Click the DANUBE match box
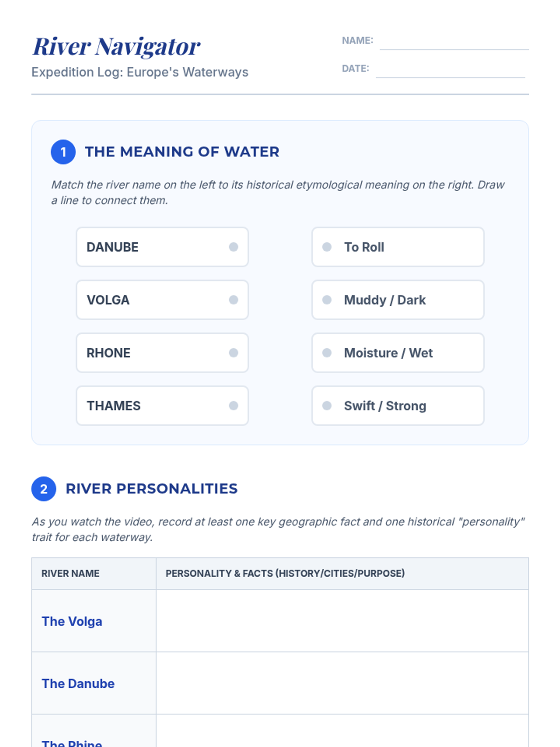This screenshot has height=747, width=560. pyautogui.click(x=162, y=247)
